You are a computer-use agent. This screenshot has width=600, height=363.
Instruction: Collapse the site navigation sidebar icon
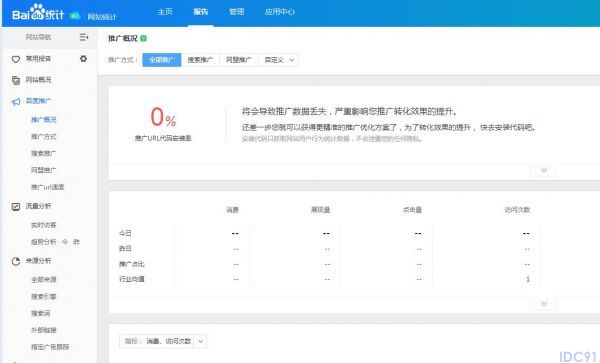(84, 37)
